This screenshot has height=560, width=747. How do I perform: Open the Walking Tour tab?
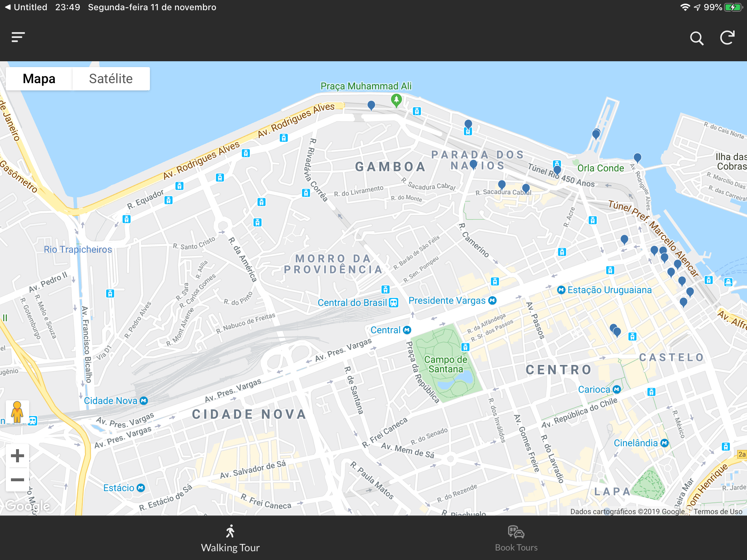tap(230, 538)
